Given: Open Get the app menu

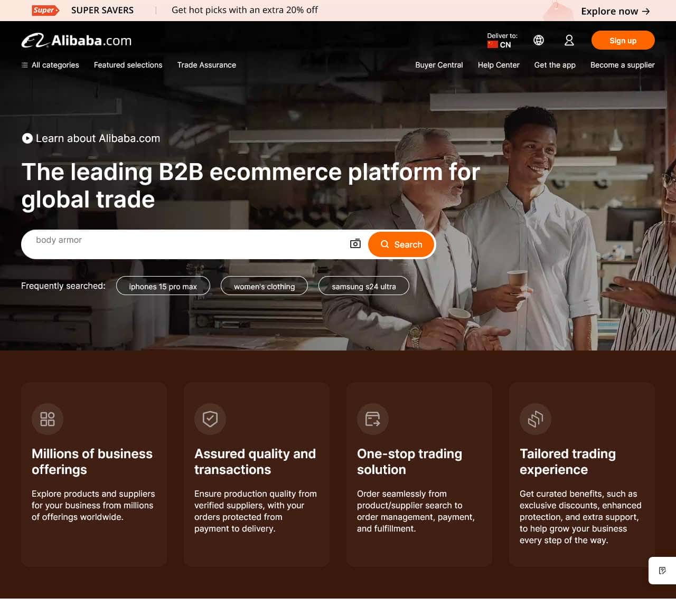Looking at the screenshot, I should tap(555, 65).
